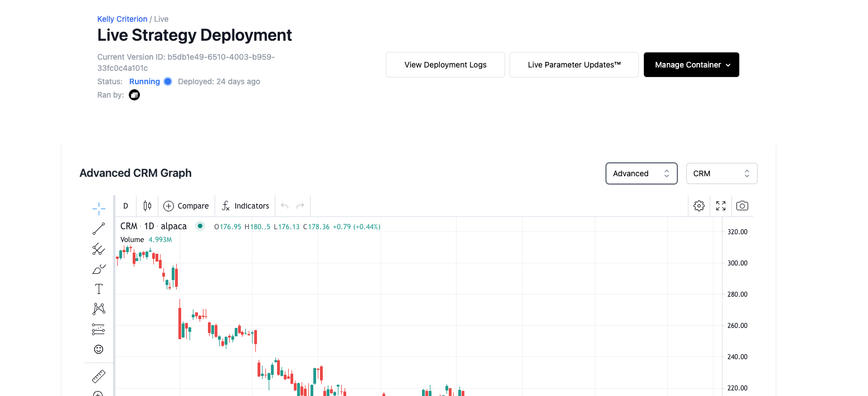Select the Brush drawing tool
This screenshot has width=868, height=396.
99,268
